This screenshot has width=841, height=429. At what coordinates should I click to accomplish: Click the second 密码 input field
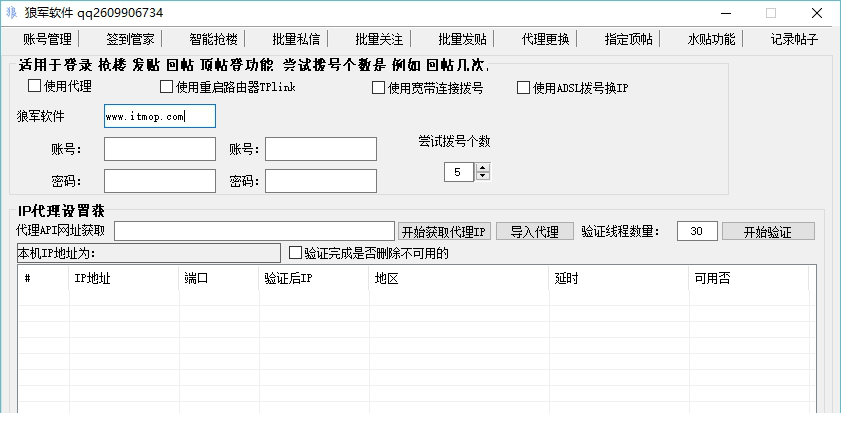321,181
